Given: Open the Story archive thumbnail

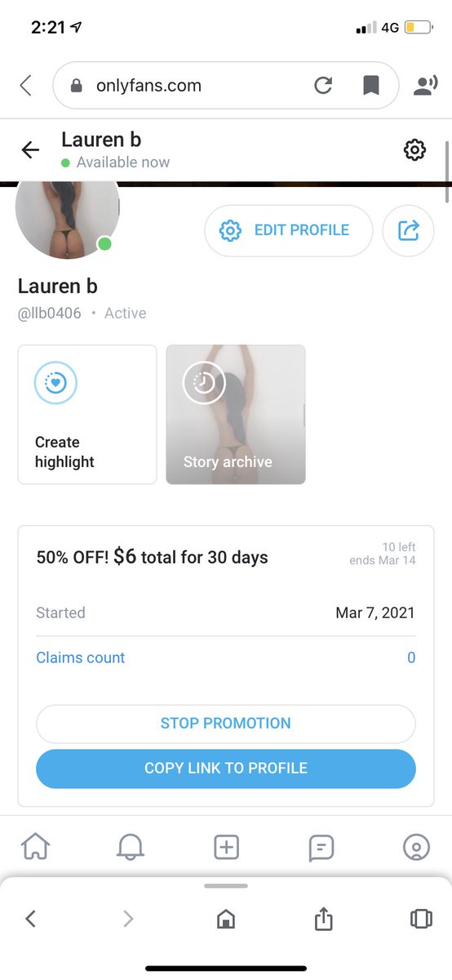Looking at the screenshot, I should pyautogui.click(x=236, y=415).
